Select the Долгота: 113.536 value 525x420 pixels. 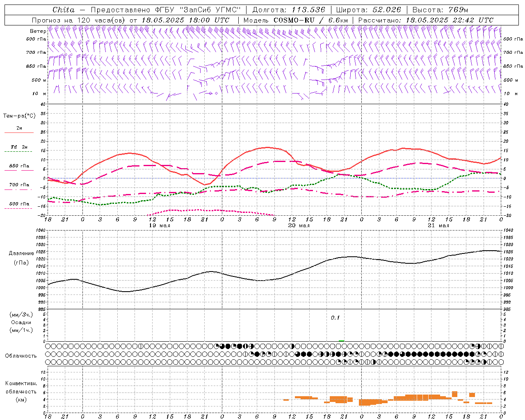click(x=289, y=10)
